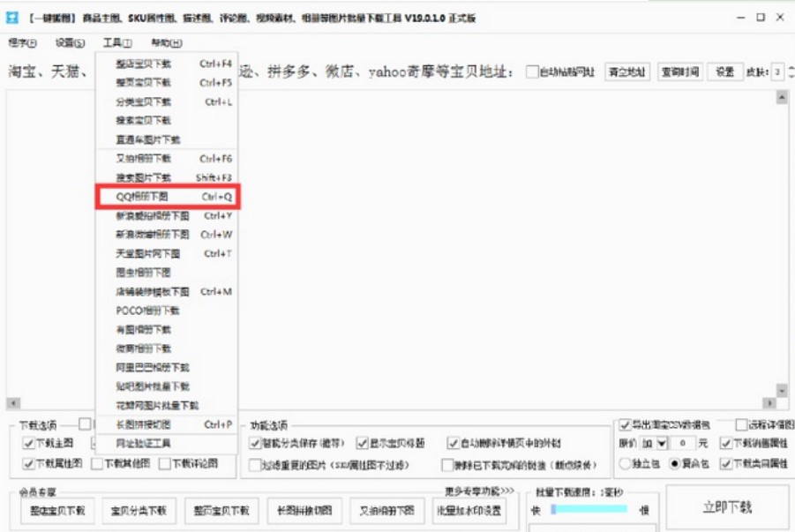Select 网址验证工具 menu entry
This screenshot has width=795, height=532.
[167, 443]
